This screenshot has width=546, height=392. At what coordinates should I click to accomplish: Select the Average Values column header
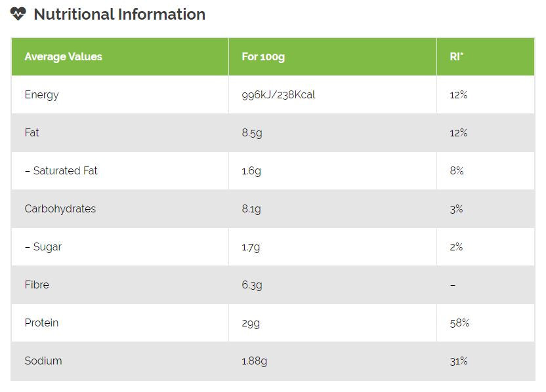click(x=64, y=56)
